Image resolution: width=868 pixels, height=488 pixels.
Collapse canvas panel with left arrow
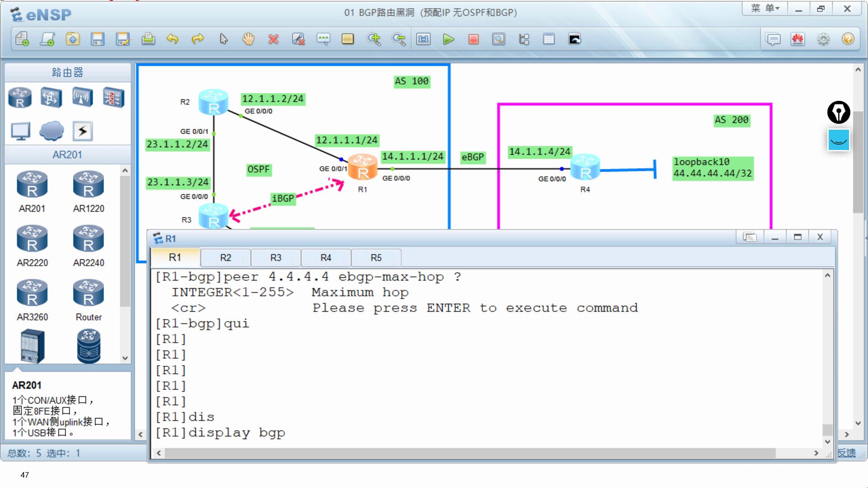tap(141, 434)
